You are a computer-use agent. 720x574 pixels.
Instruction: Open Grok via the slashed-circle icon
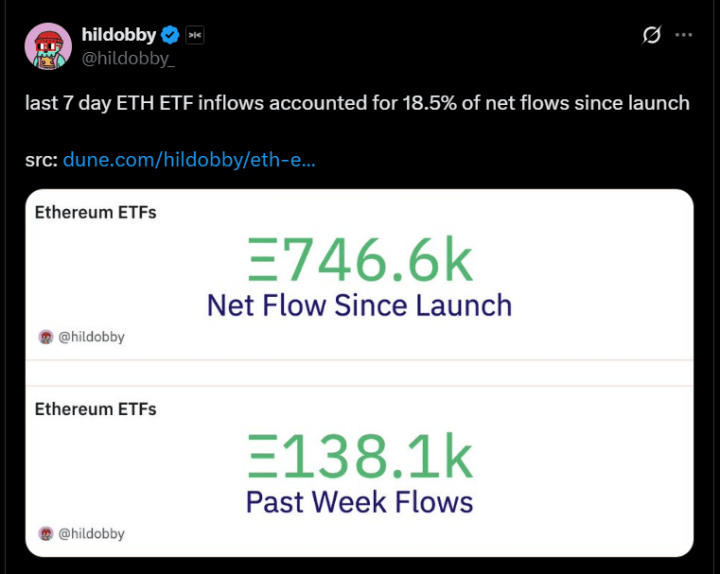(651, 35)
